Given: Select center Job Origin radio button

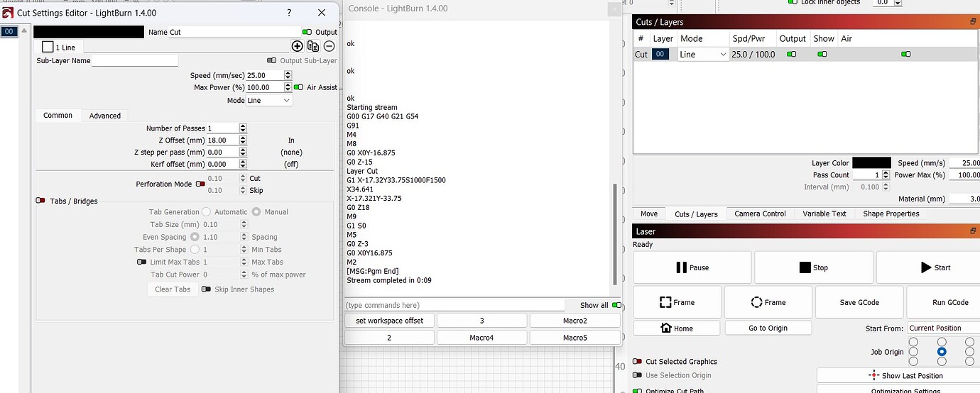Looking at the screenshot, I should (942, 351).
